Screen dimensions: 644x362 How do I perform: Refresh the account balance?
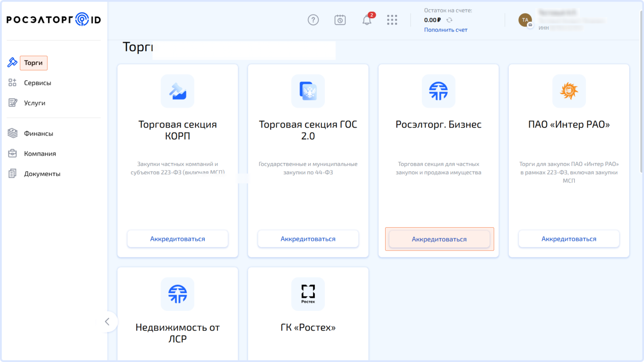449,20
